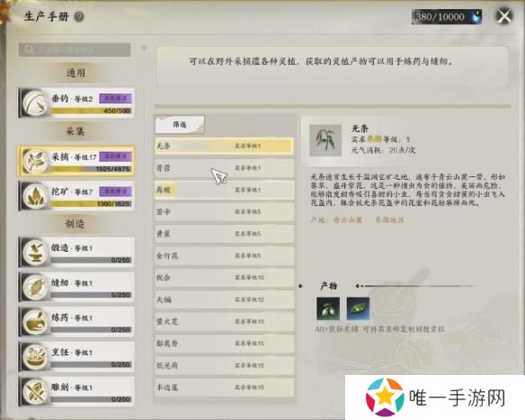Open the 锻造 forging anvil icon
Viewport: 525px width, 420px height.
pos(35,252)
